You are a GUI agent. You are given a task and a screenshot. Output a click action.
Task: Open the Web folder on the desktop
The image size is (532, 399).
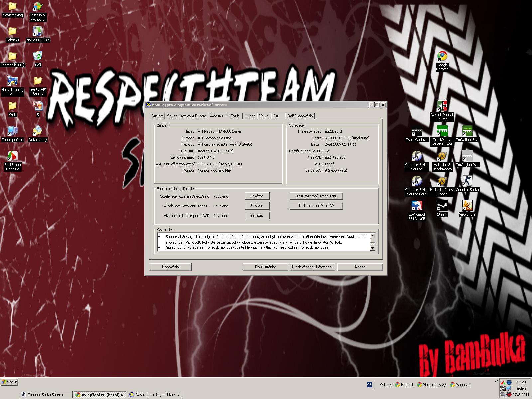point(12,109)
